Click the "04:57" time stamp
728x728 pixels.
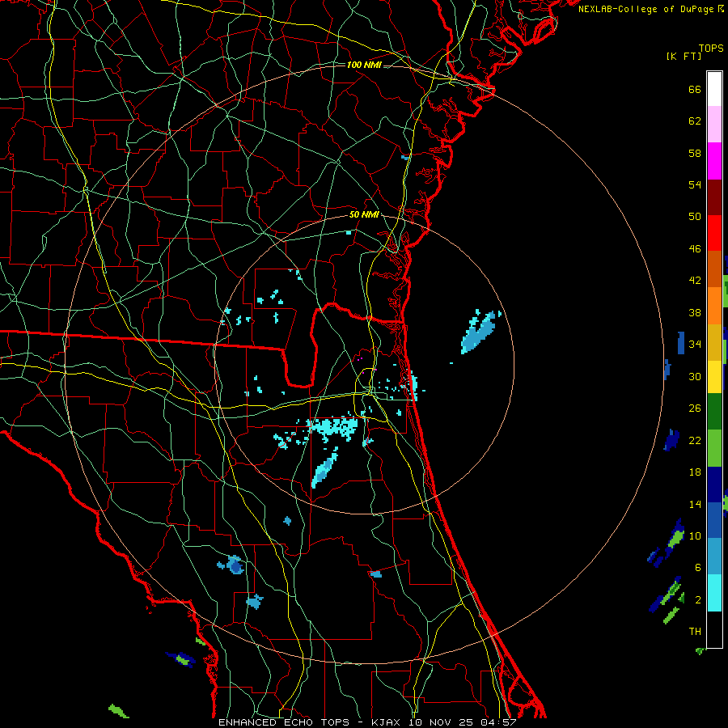(x=500, y=722)
